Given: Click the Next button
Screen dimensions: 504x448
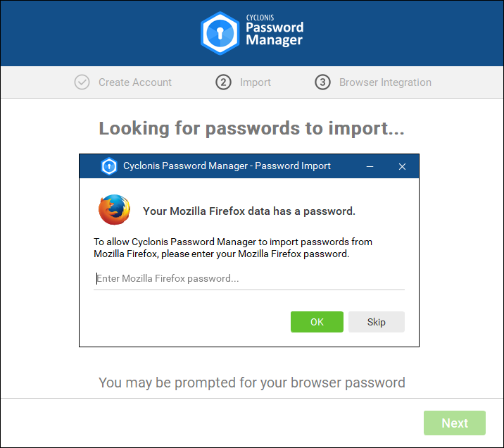Looking at the screenshot, I should pyautogui.click(x=454, y=423).
